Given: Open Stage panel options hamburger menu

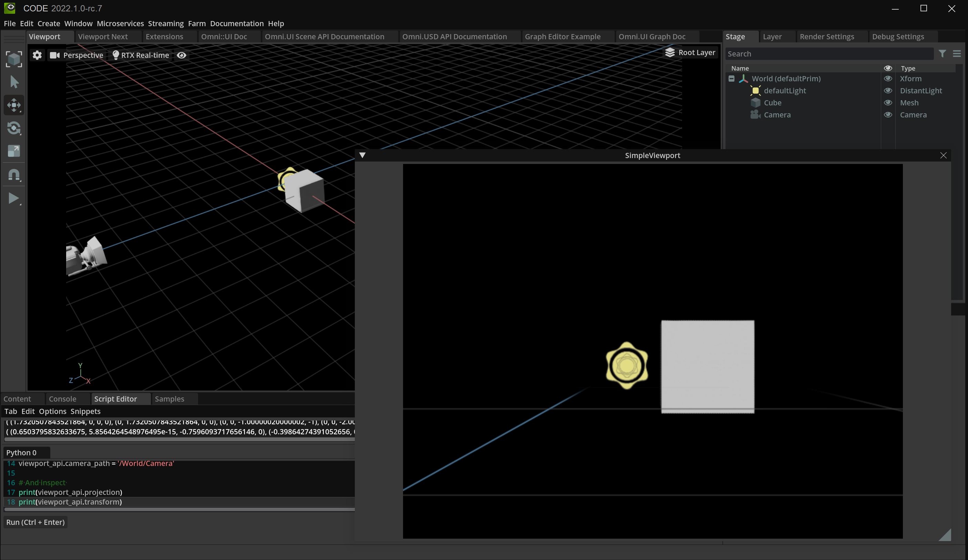Looking at the screenshot, I should tap(957, 54).
